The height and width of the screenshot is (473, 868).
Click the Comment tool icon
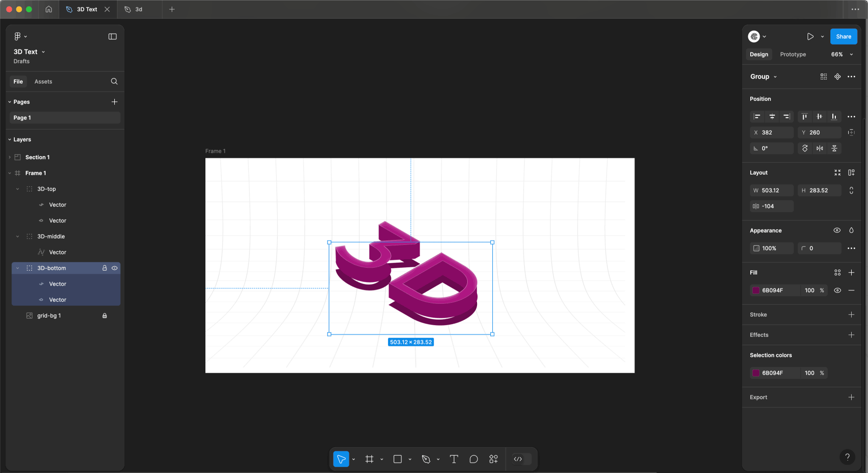pos(474,459)
